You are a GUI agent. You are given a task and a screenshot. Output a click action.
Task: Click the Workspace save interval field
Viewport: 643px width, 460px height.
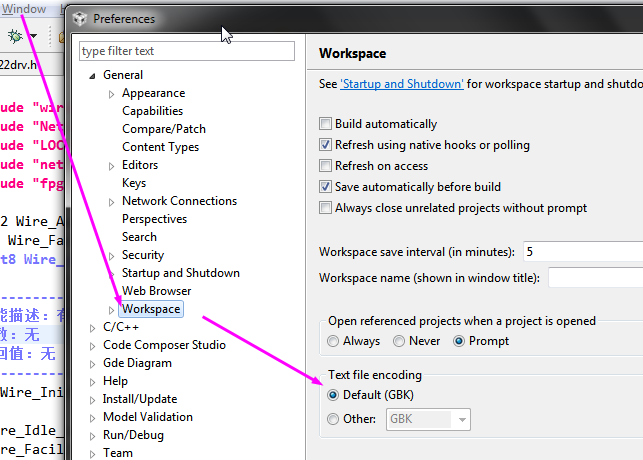coord(582,251)
